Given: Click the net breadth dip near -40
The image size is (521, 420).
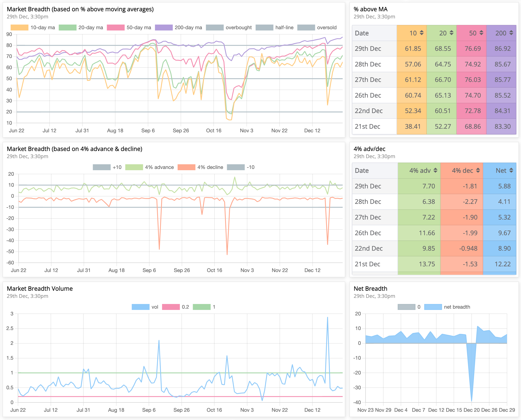Looking at the screenshot, I should coord(471,401).
